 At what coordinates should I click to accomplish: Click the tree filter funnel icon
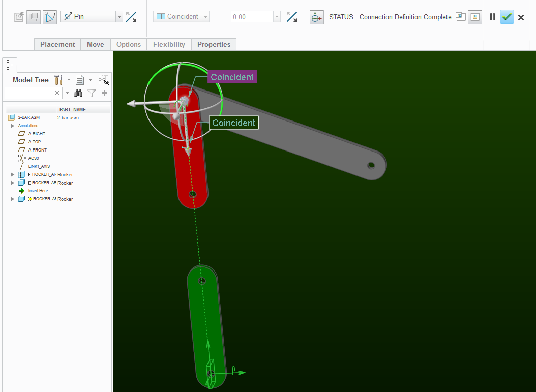(92, 93)
